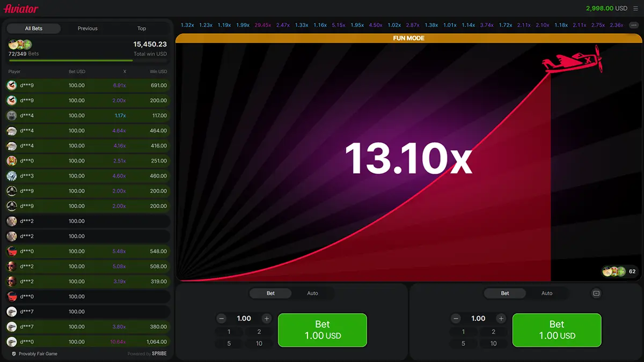Image resolution: width=644 pixels, height=362 pixels.
Task: Click the Provably Fair Game shield icon
Action: tap(14, 354)
